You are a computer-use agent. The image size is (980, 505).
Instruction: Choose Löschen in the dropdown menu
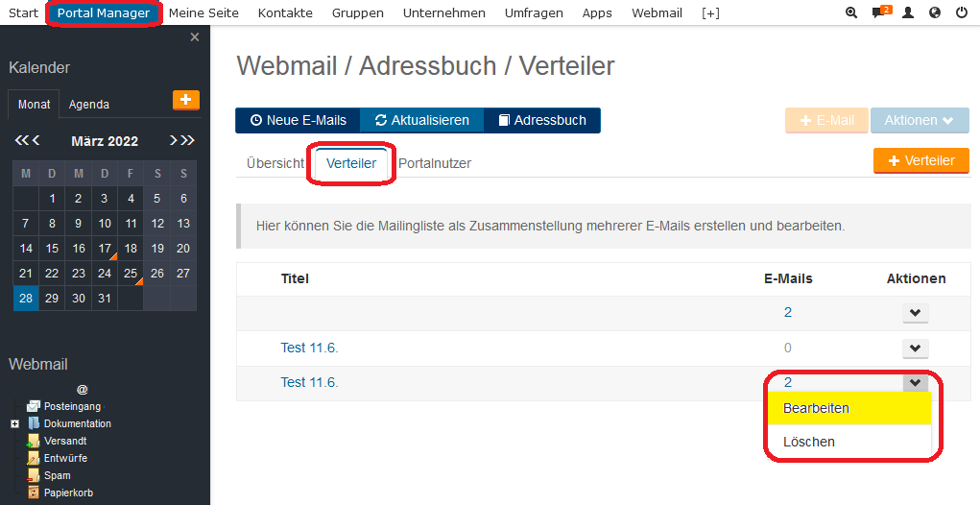(849, 442)
